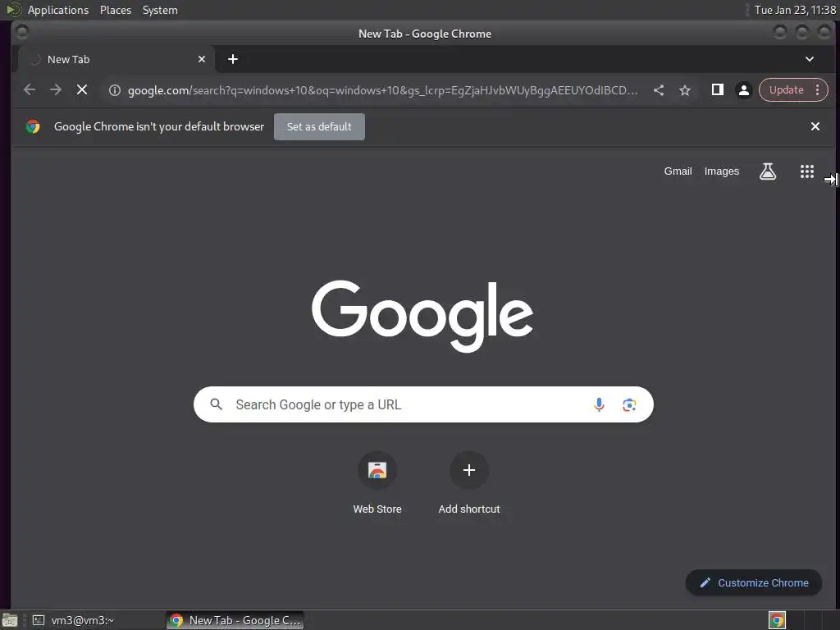Click the Chrome logo in infobar

coord(33,126)
